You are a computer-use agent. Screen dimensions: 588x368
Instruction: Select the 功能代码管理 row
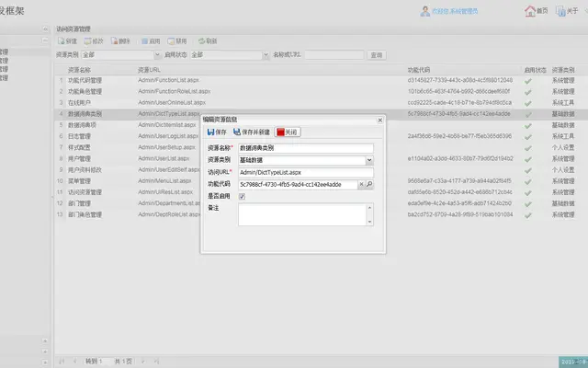pos(321,80)
